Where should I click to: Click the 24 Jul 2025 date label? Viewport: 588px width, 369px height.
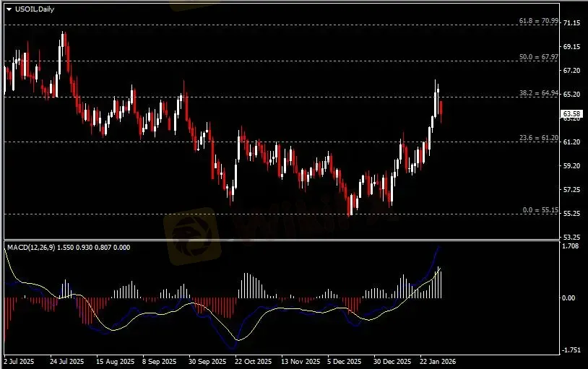click(66, 362)
